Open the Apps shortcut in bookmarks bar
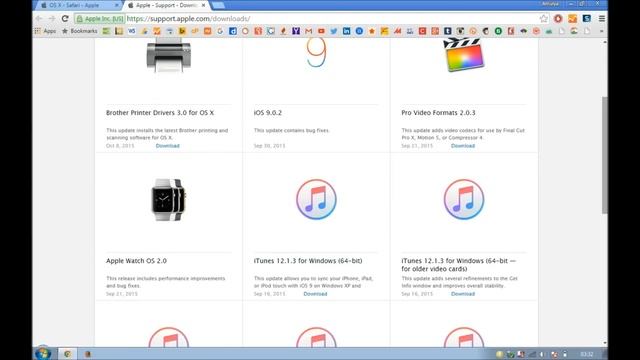The height and width of the screenshot is (360, 640). (45, 31)
